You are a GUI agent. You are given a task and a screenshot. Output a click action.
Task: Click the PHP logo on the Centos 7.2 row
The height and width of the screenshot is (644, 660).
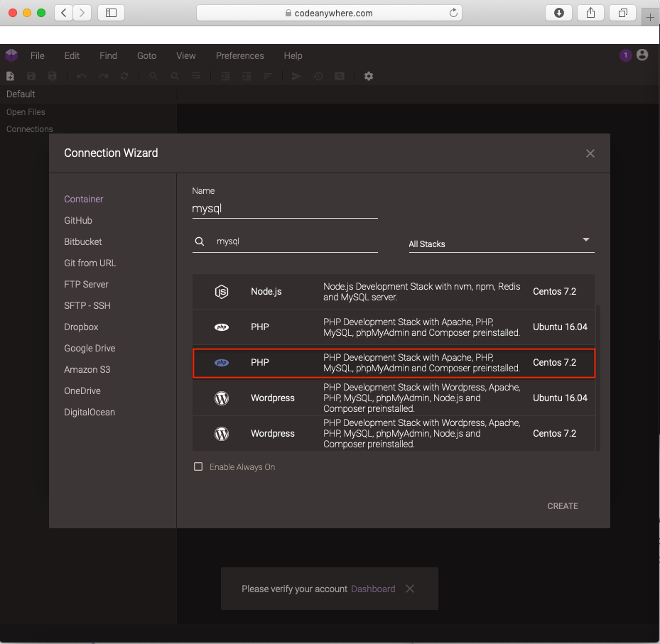[222, 363]
